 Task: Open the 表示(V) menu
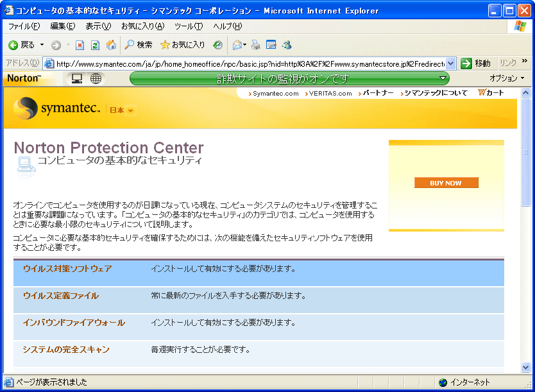click(x=98, y=26)
